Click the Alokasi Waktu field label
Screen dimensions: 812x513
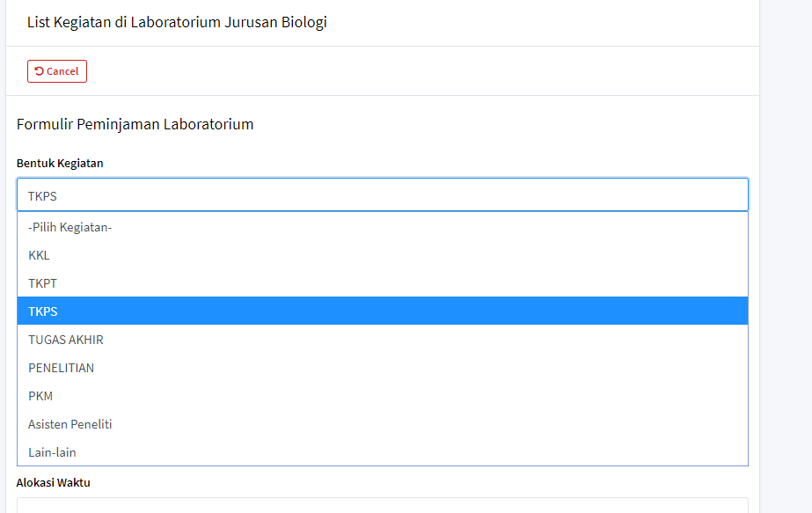point(54,482)
